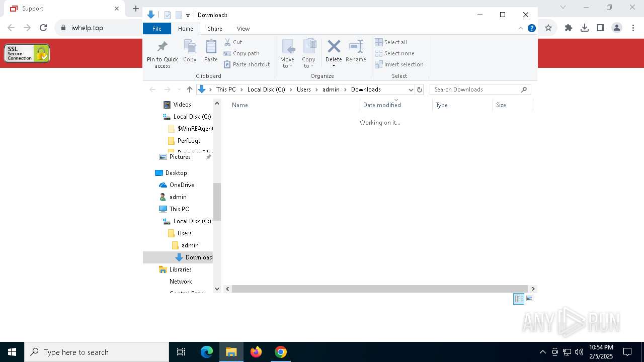
Task: Sort by the Size column header
Action: 513,105
